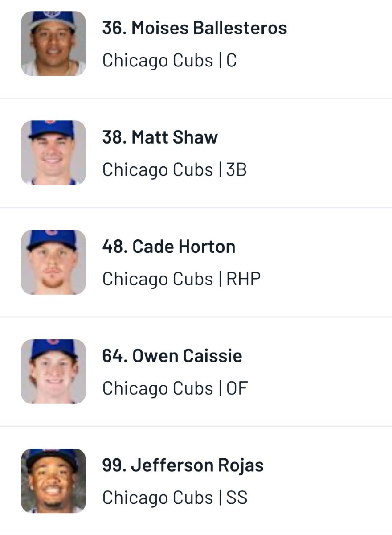Select the Cade Horton name heading
This screenshot has width=392, height=535.
168,247
